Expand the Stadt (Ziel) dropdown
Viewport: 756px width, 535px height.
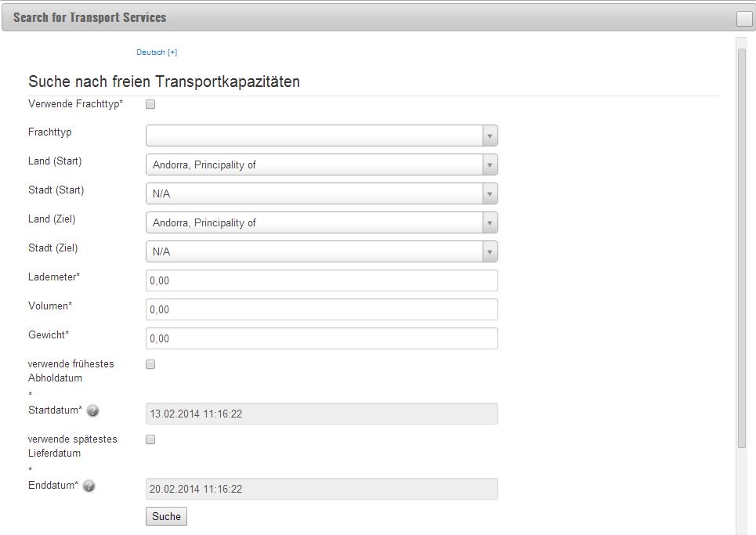(321, 251)
